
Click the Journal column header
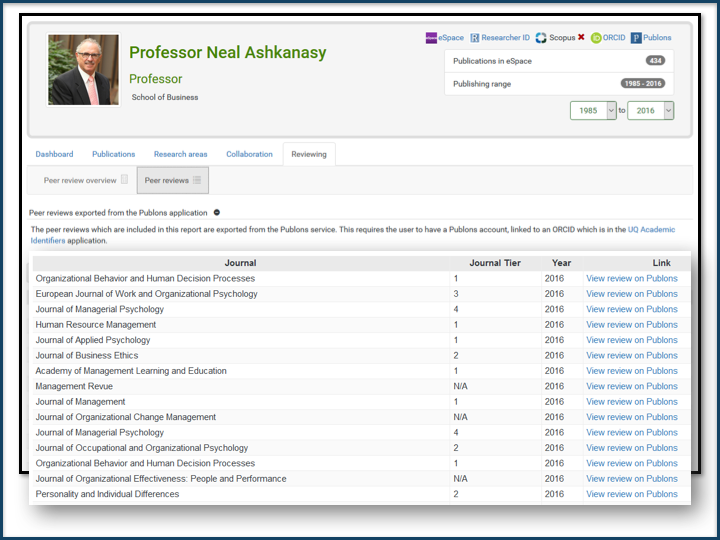(x=240, y=263)
